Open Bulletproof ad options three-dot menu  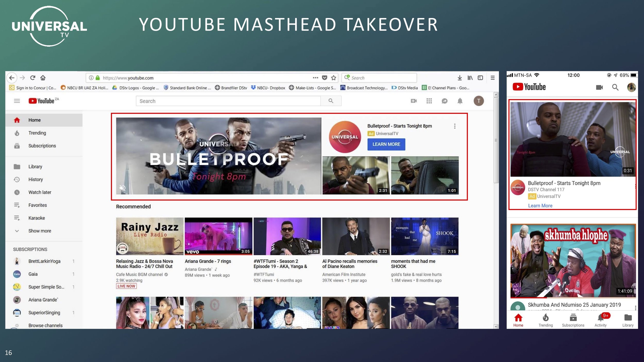(x=455, y=126)
